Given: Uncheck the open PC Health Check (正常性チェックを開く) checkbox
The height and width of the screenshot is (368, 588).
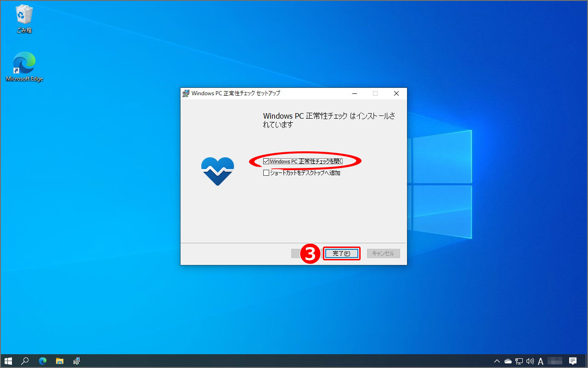Looking at the screenshot, I should tap(266, 161).
